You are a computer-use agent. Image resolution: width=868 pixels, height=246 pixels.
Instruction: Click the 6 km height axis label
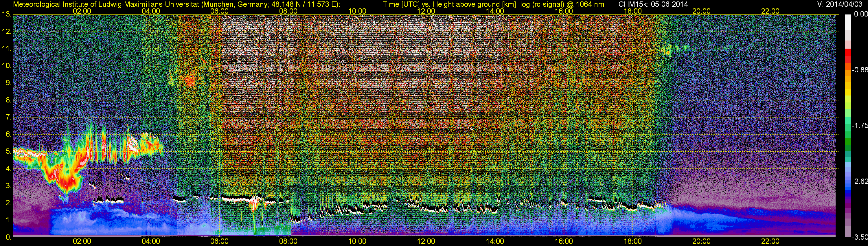click(x=8, y=135)
